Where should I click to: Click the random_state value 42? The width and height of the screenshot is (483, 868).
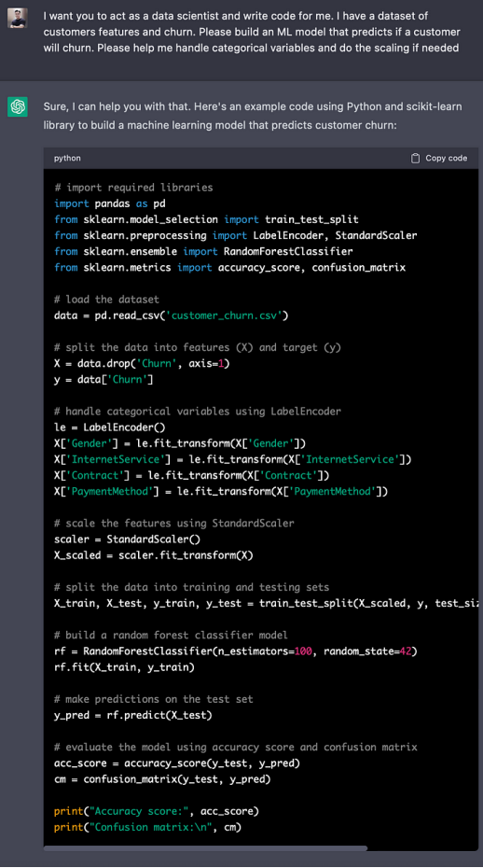pyautogui.click(x=406, y=651)
